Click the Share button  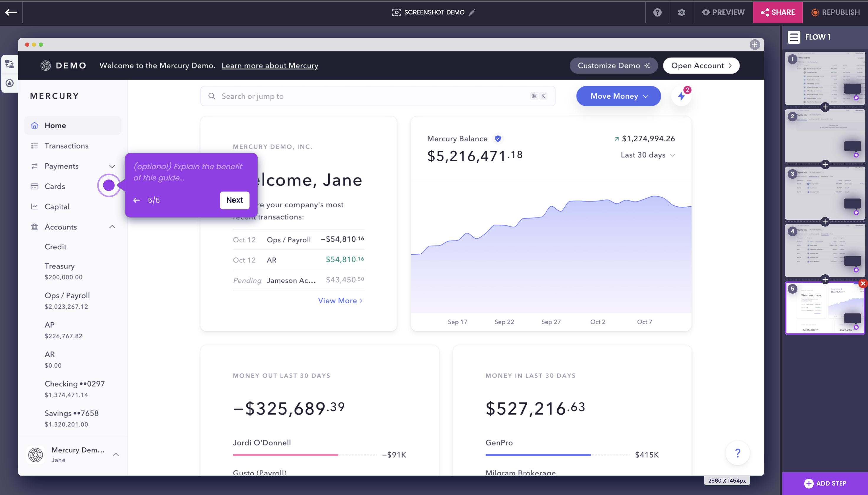(x=778, y=12)
